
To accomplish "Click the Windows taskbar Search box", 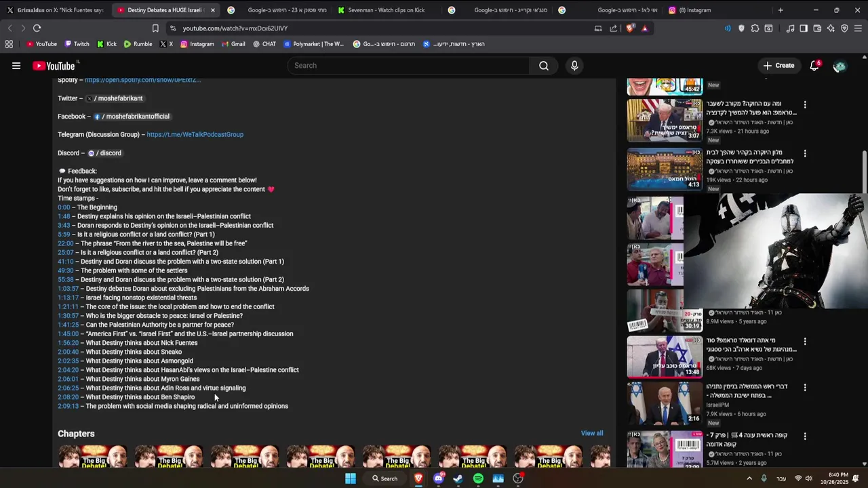I will pos(384,479).
